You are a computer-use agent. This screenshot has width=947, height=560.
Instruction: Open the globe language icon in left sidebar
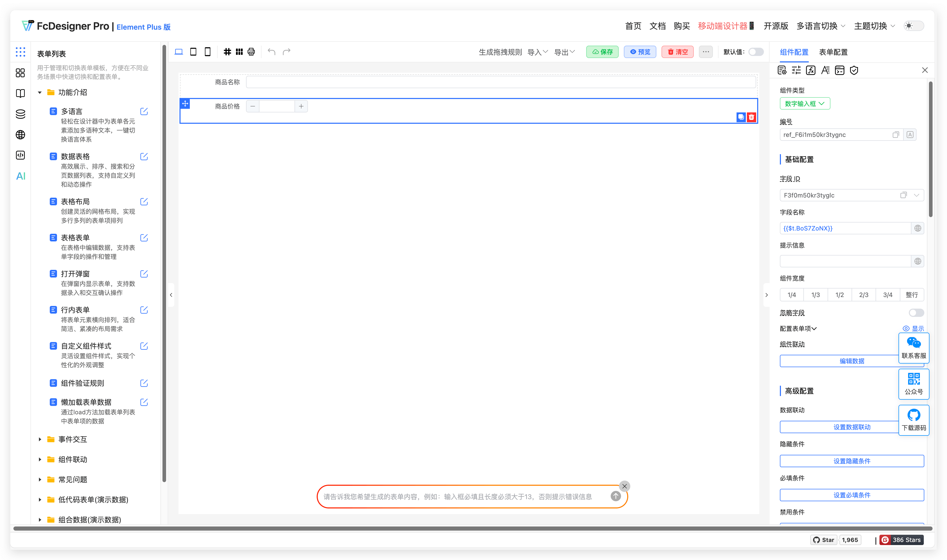pos(21,135)
